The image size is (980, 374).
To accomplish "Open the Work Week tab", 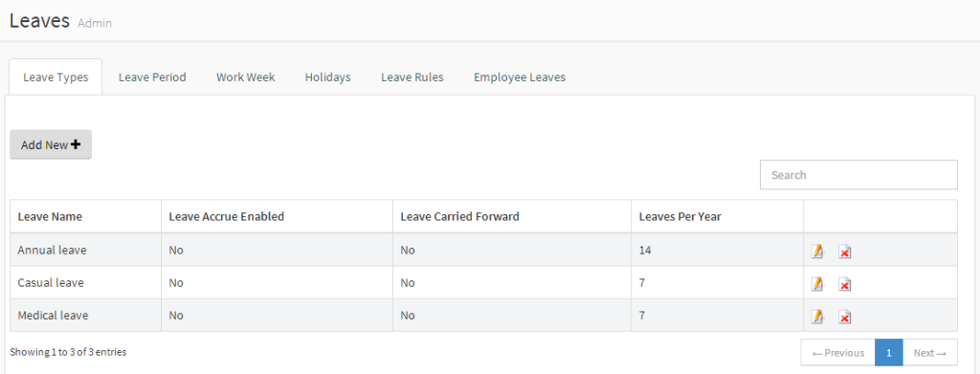I will [246, 77].
